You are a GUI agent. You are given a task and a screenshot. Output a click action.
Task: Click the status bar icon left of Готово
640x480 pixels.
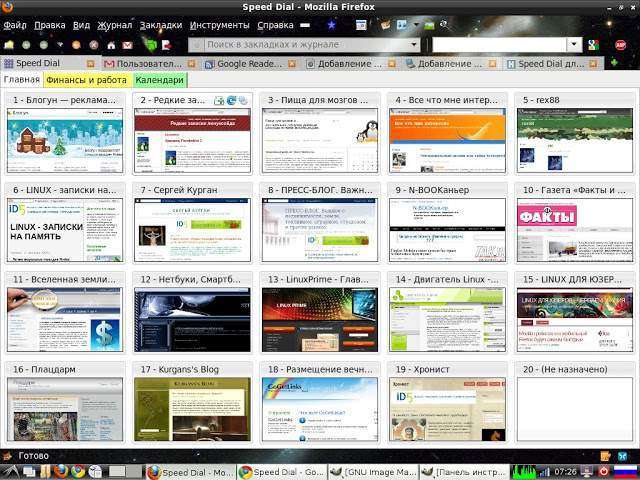7,456
